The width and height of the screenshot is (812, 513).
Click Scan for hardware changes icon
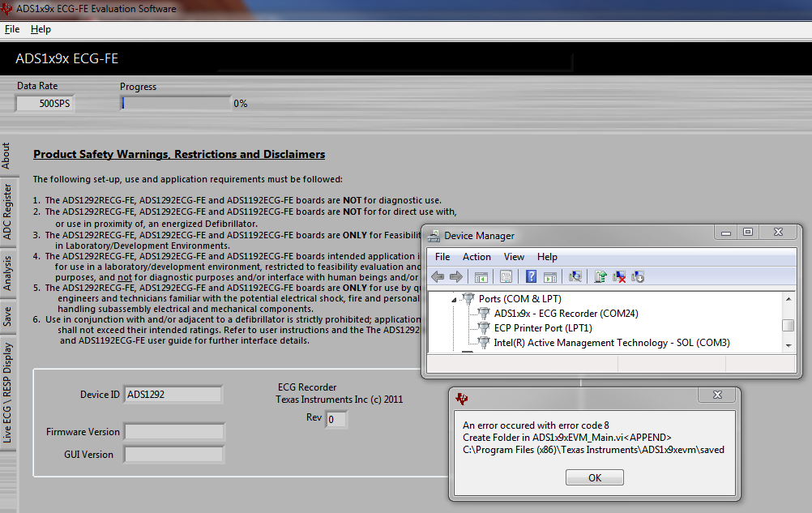[x=575, y=277]
